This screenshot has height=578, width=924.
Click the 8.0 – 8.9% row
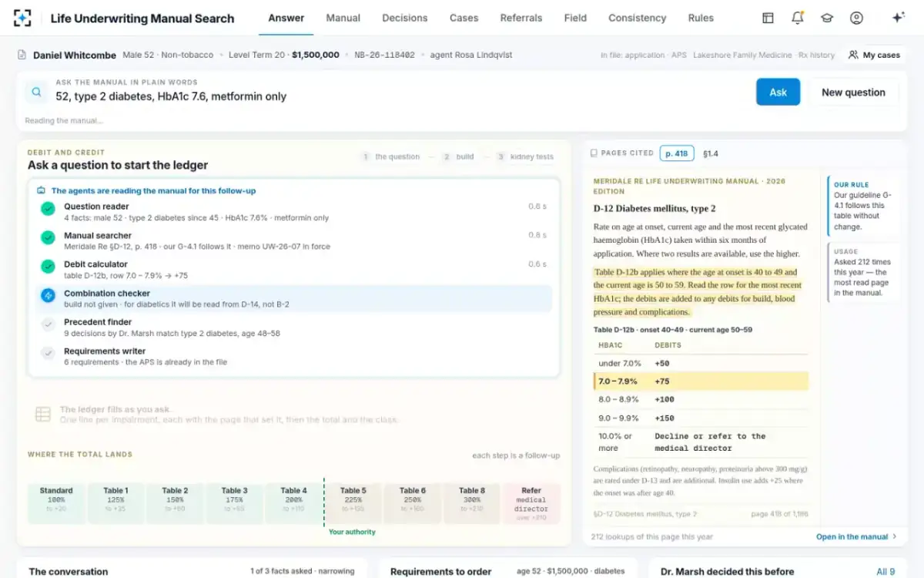point(701,399)
